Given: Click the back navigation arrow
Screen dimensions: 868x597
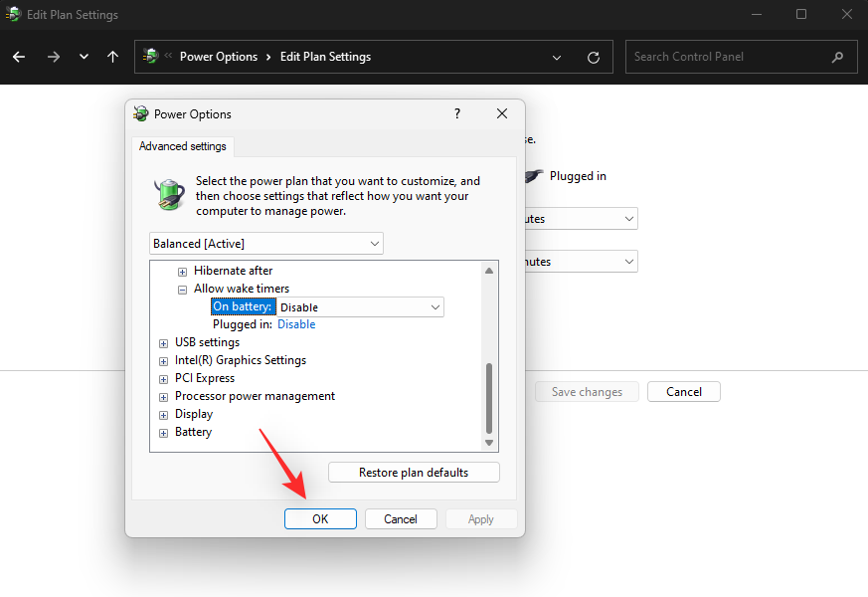Looking at the screenshot, I should [18, 57].
